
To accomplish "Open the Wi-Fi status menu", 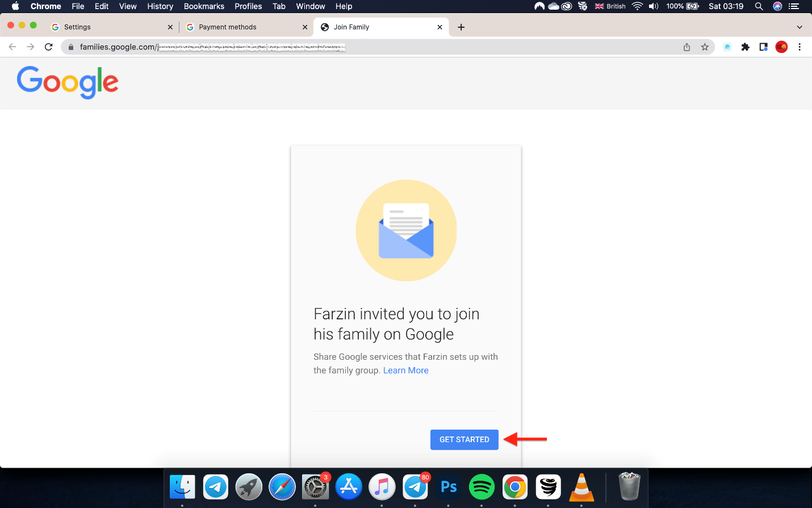I will (x=637, y=6).
